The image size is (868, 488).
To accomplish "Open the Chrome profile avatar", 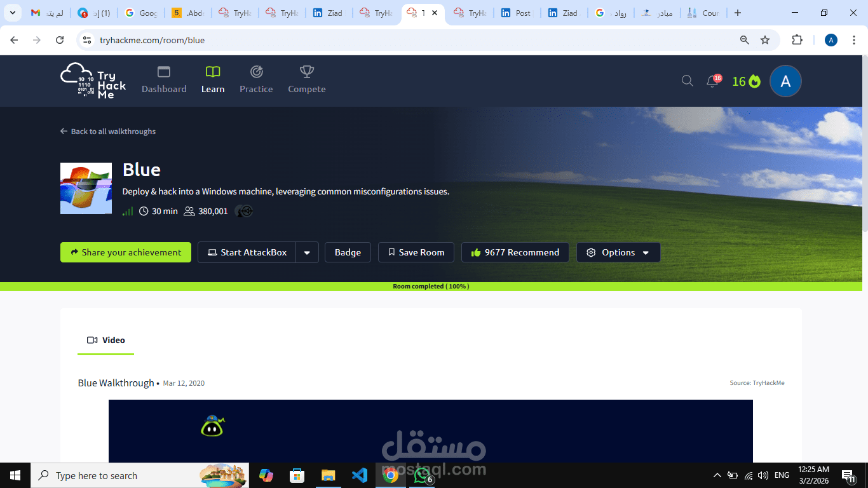I will coord(831,40).
